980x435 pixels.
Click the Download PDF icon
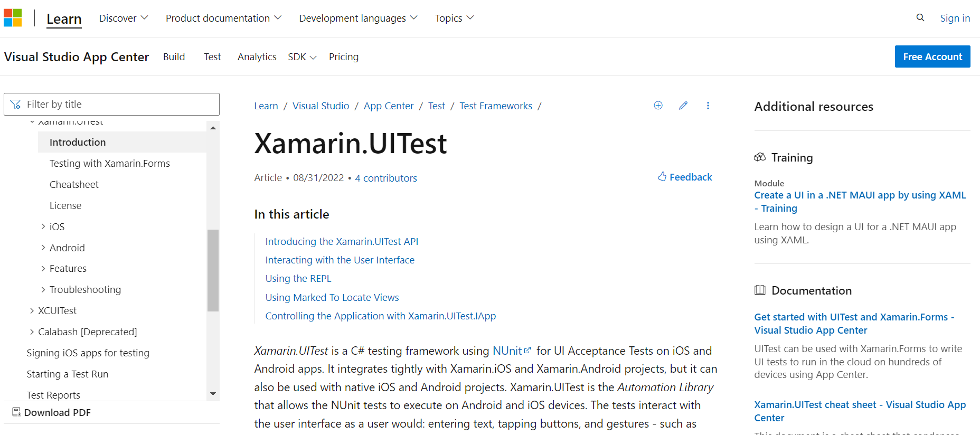click(x=16, y=412)
